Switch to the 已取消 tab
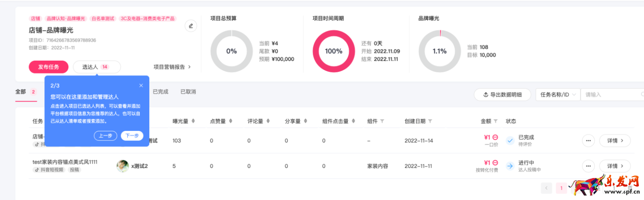This screenshot has height=200, width=644. tap(188, 92)
